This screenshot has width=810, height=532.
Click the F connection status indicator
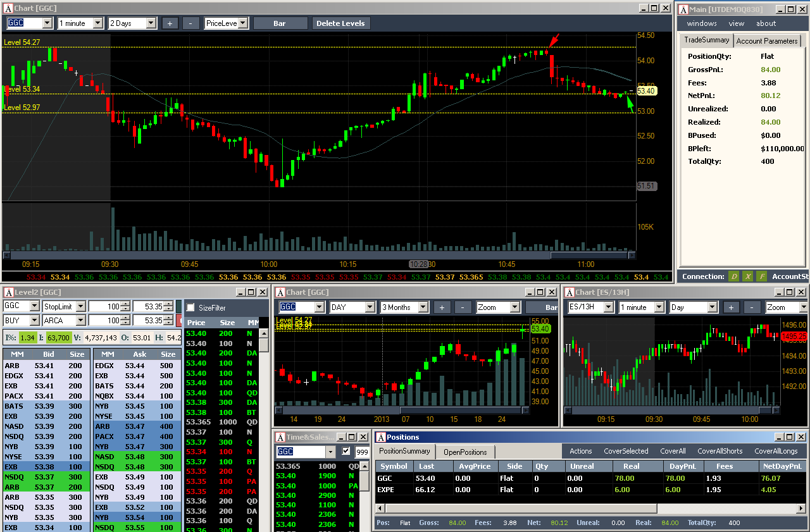[x=761, y=276]
